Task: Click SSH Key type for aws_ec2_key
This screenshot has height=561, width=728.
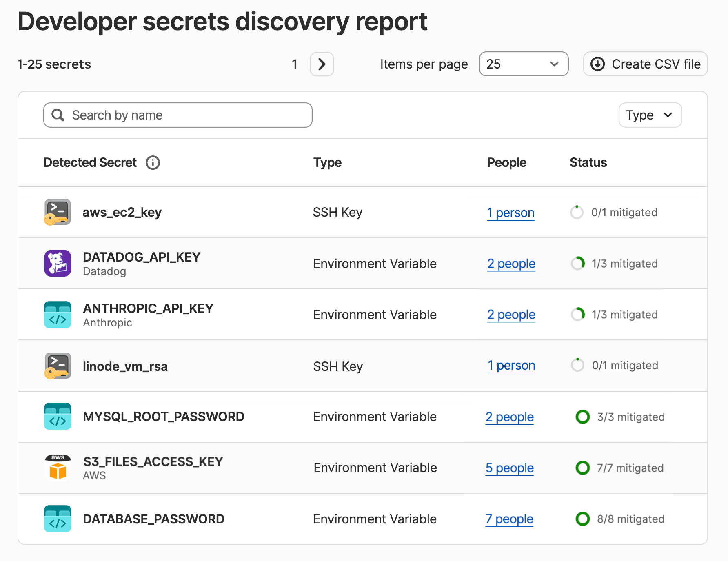Action: (x=337, y=212)
